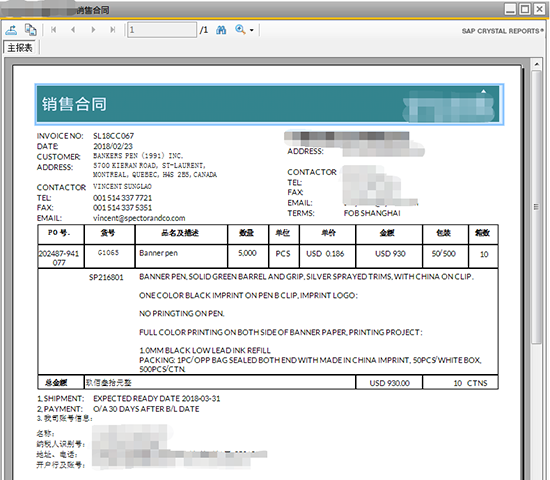The image size is (550, 480).
Task: Open the Find text binoculars icon
Action: (x=221, y=30)
